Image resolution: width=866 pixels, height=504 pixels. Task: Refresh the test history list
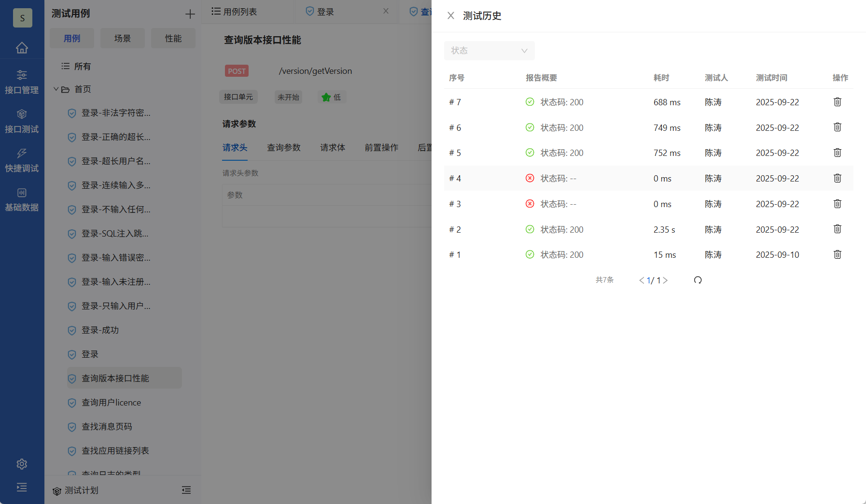pos(698,280)
